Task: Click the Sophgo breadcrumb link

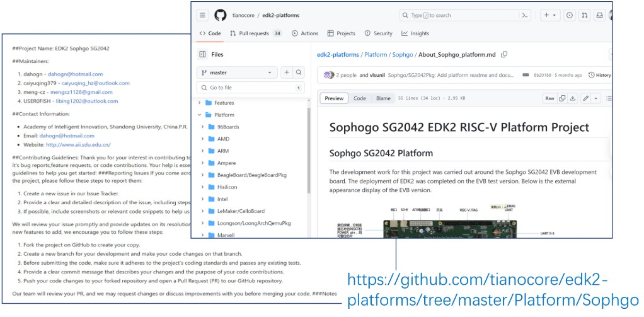Action: point(403,55)
